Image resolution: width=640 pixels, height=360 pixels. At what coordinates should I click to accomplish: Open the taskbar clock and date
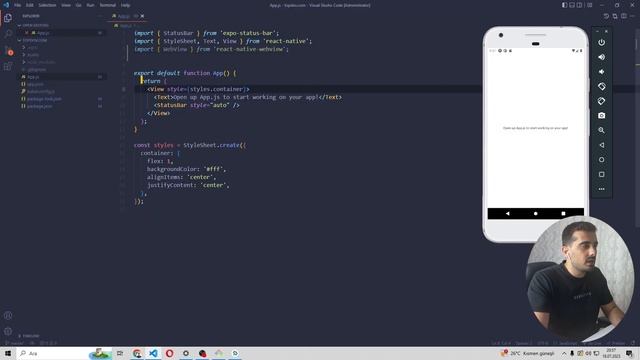pyautogui.click(x=611, y=353)
